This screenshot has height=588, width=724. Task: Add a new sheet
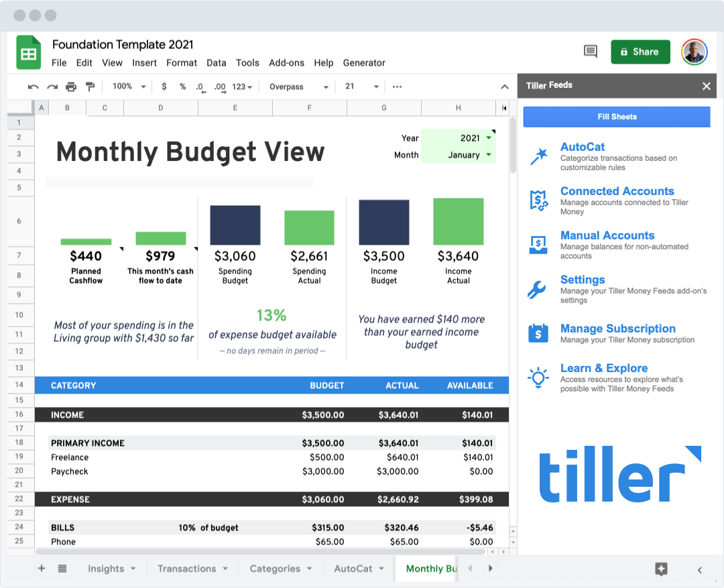coord(42,568)
